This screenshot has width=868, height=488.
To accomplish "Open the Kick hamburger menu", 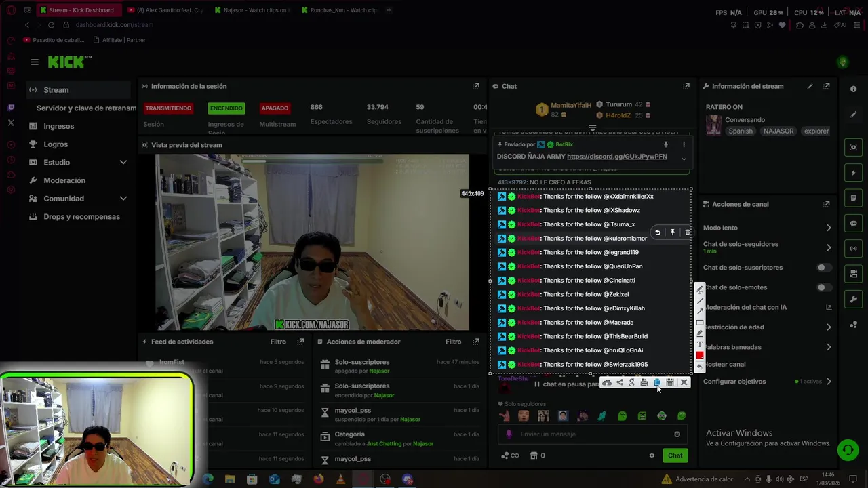I will (x=35, y=62).
